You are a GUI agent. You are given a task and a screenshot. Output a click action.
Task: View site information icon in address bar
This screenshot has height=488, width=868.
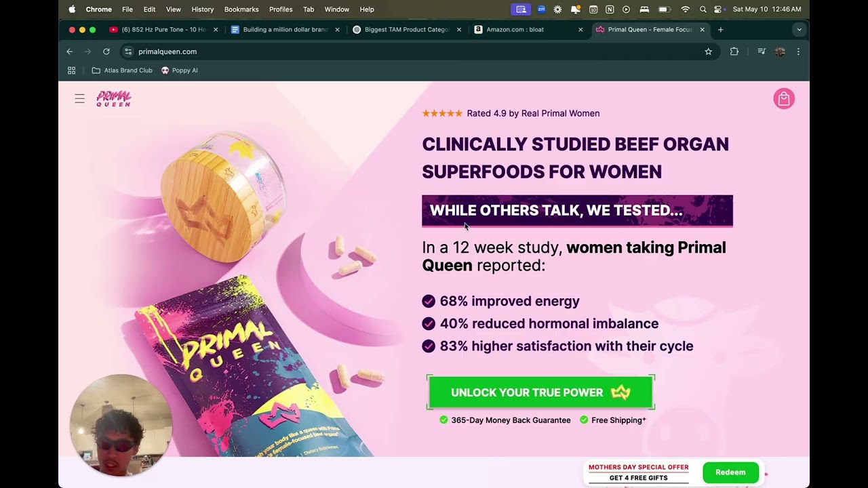(128, 52)
